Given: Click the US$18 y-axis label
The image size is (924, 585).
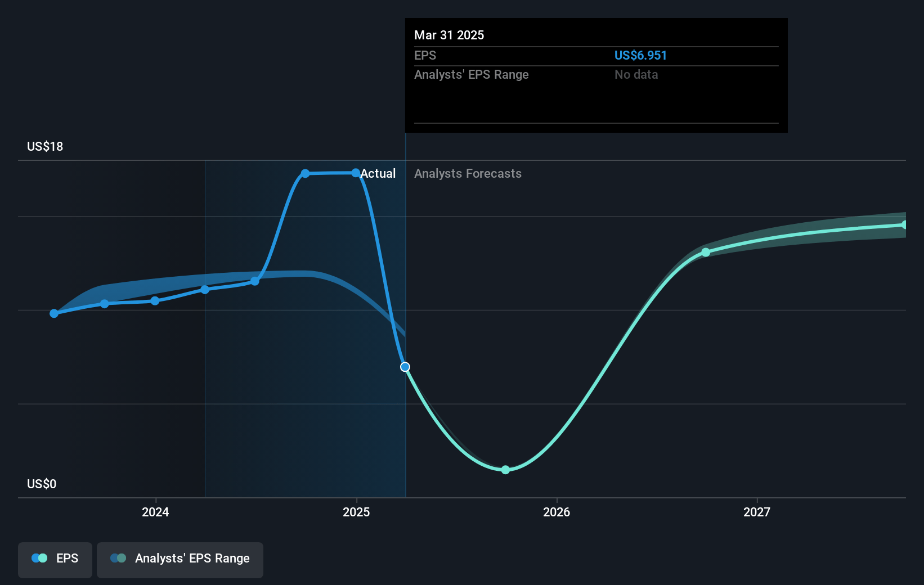Looking at the screenshot, I should pyautogui.click(x=45, y=146).
